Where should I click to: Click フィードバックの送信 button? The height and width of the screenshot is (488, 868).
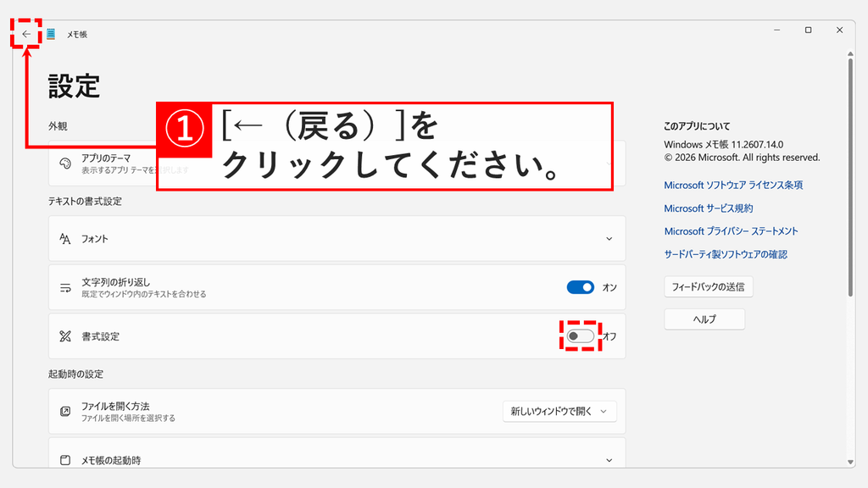[x=708, y=286]
